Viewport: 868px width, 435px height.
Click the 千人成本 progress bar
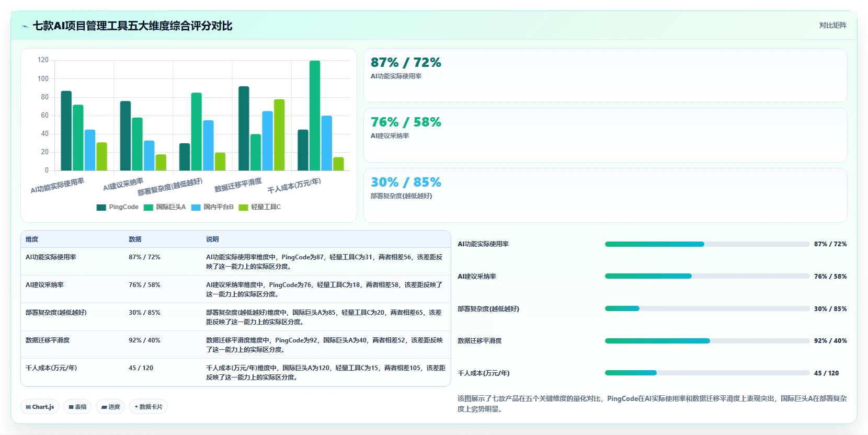coord(707,373)
